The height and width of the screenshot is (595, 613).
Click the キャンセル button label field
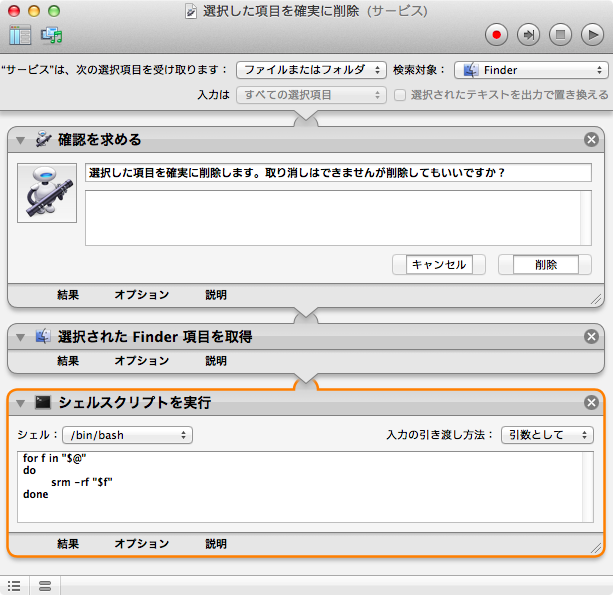439,265
